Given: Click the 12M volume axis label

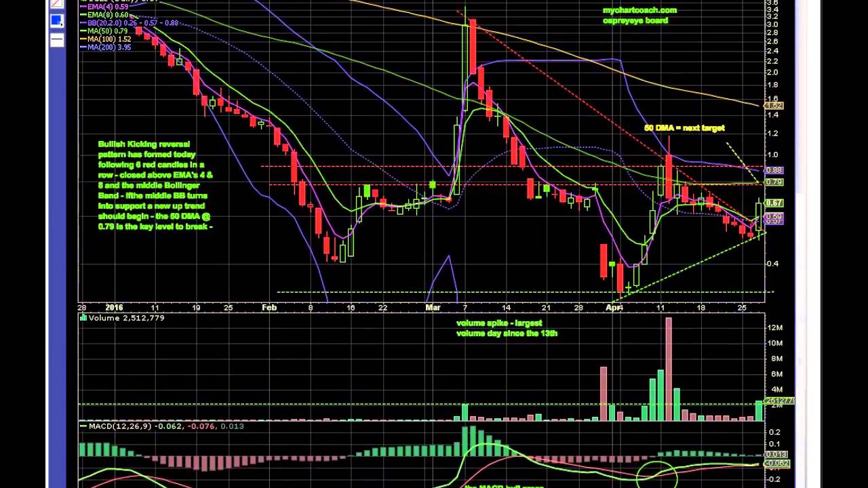Looking at the screenshot, I should 775,328.
